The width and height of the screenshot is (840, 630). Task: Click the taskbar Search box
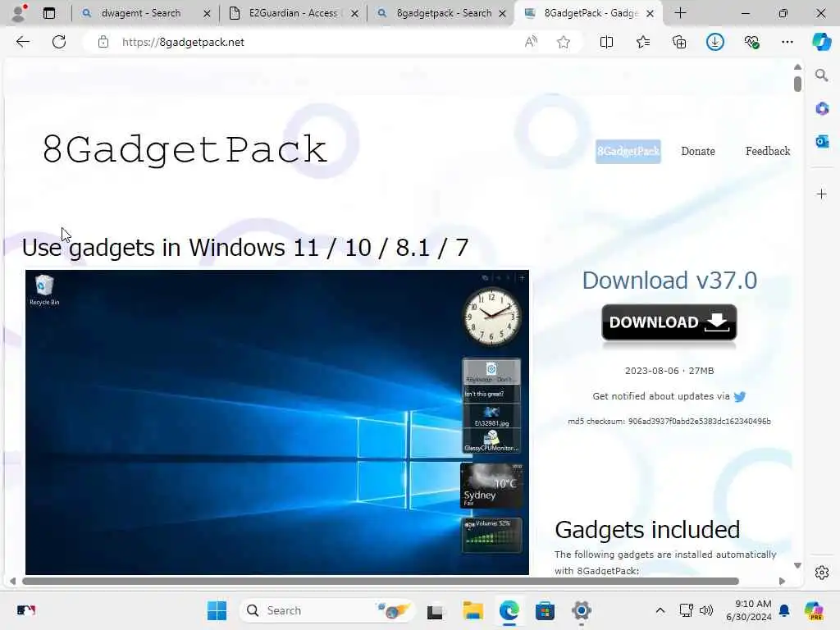click(328, 610)
